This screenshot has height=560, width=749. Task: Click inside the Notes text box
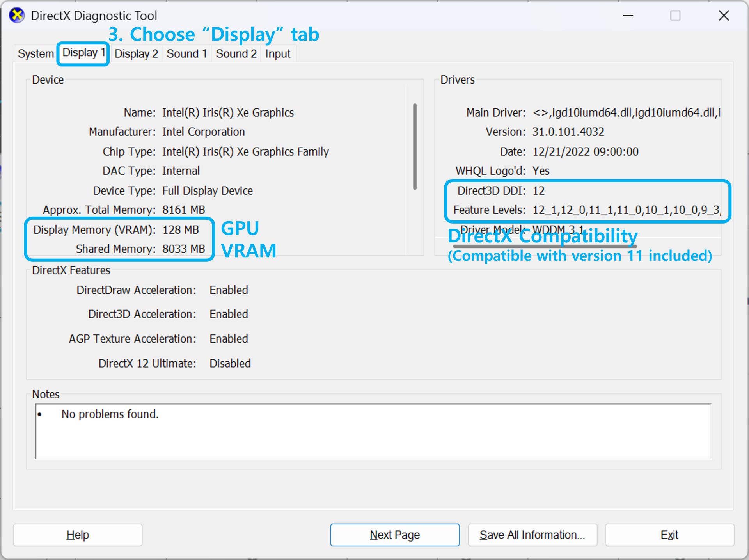coord(373,431)
